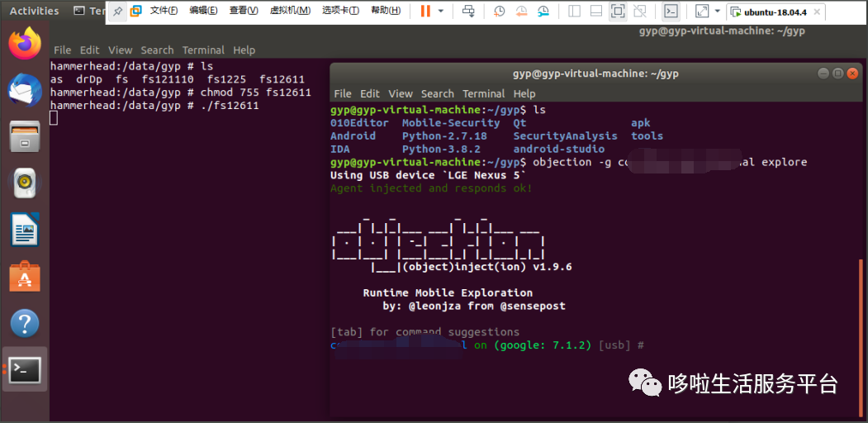Open View menu in front terminal window
The height and width of the screenshot is (423, 868).
(x=401, y=93)
